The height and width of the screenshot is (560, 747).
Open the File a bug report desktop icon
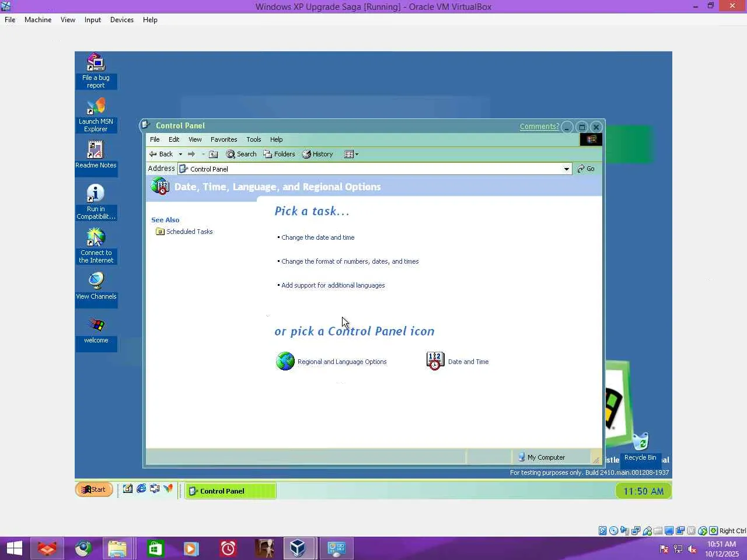(96, 71)
